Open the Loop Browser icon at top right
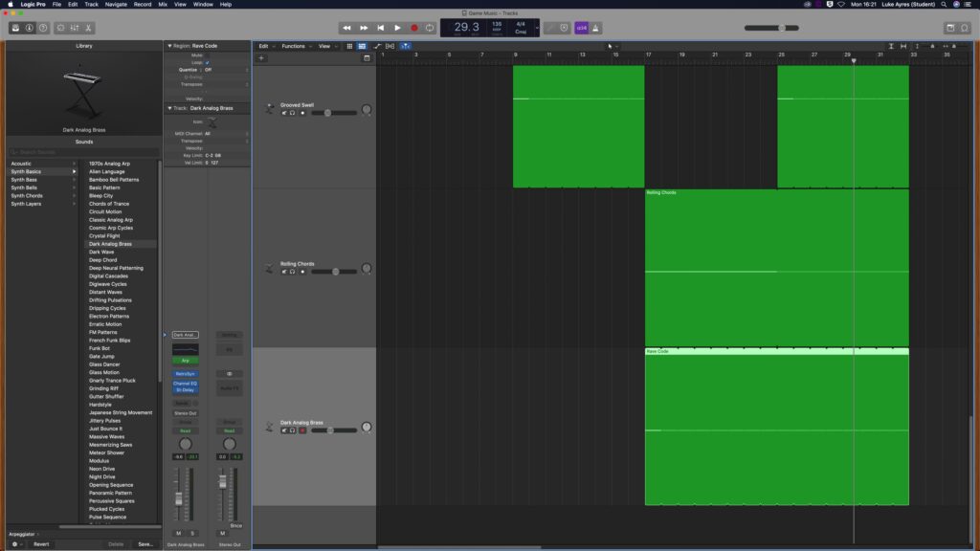 click(965, 28)
